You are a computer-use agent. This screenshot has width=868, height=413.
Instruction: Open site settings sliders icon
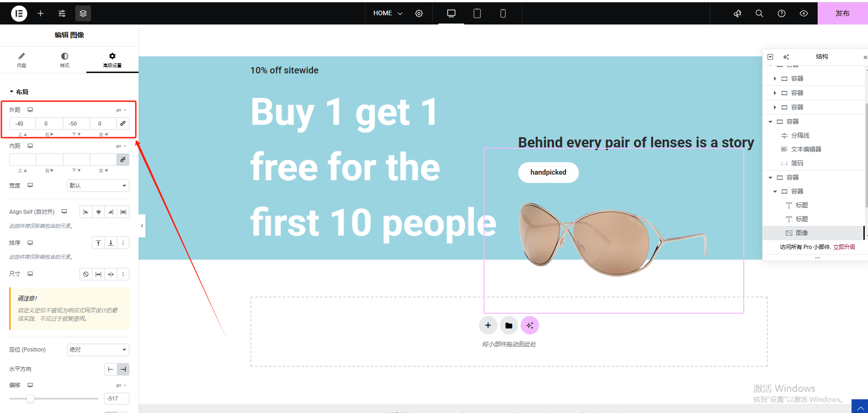click(x=62, y=13)
